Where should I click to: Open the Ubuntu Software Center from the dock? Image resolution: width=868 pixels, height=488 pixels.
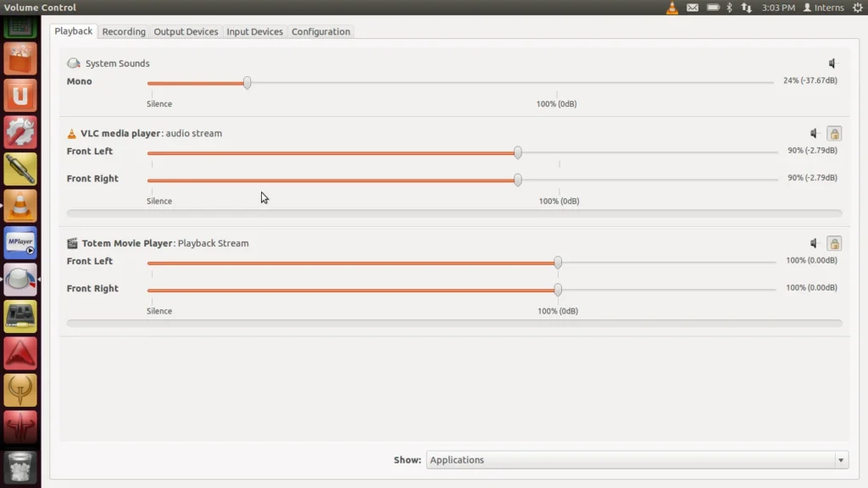tap(19, 58)
